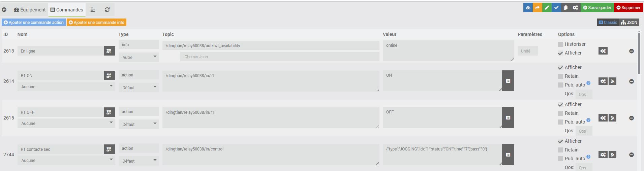Enable the Historiser checkbox for En ligne

tap(560, 44)
